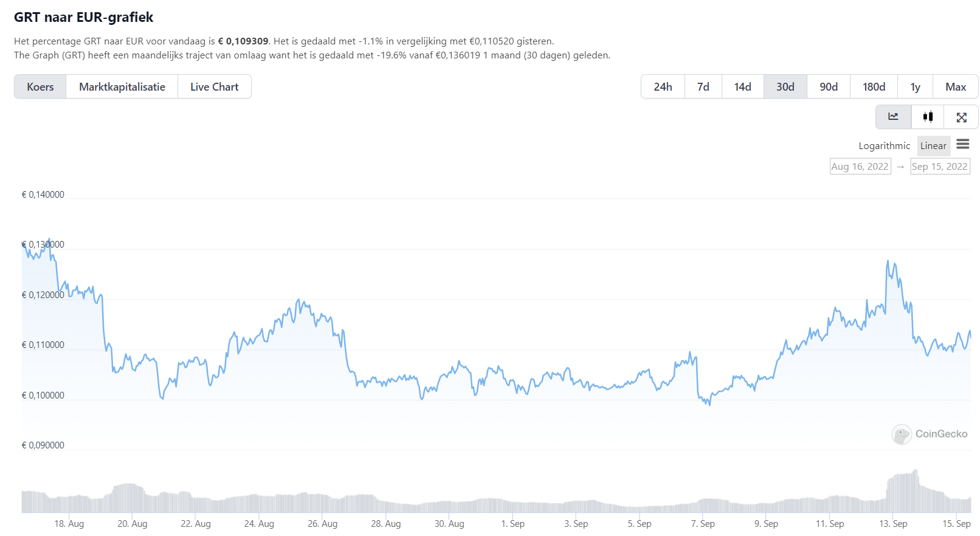Show the 180d price range
The width and height of the screenshot is (980, 536).
click(874, 87)
